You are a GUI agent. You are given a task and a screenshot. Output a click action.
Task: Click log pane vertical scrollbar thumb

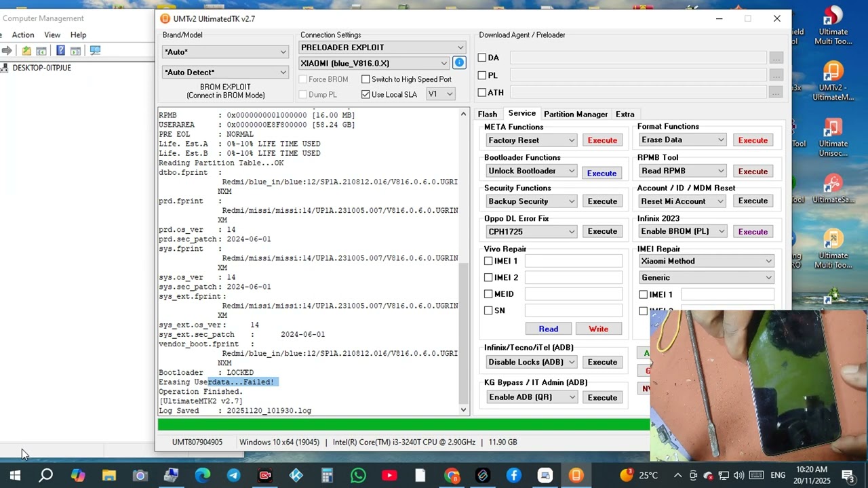pos(464,332)
